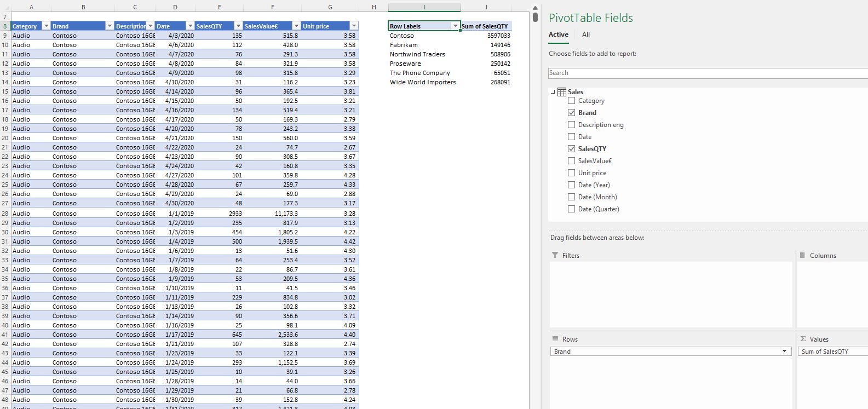Open the Date column filter dropdown
This screenshot has width=868, height=409.
point(190,26)
